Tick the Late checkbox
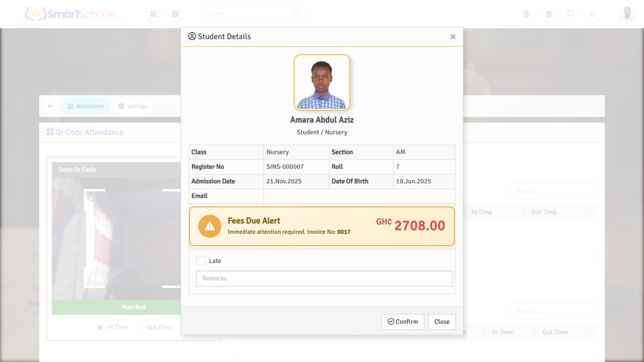Viewport: 644px width, 362px height. point(201,261)
